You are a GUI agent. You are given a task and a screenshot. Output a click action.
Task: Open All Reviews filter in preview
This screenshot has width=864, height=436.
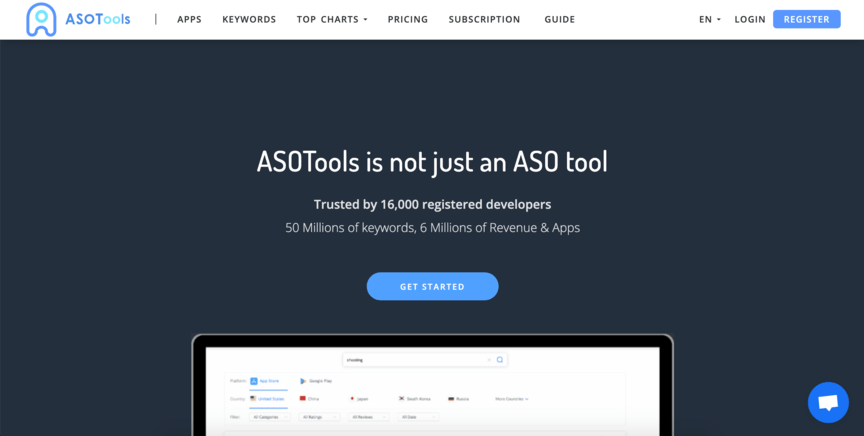coord(369,417)
